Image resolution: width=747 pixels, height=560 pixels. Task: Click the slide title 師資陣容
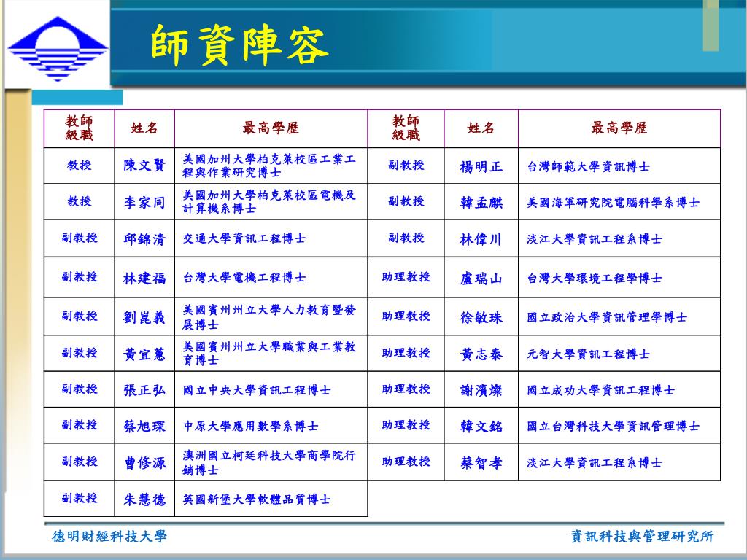point(239,45)
